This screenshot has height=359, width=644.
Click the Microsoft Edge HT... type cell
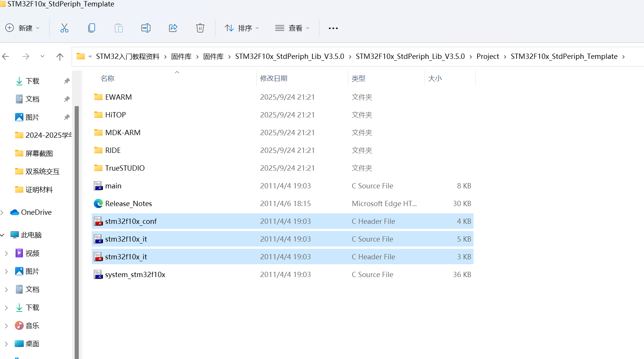pos(384,203)
